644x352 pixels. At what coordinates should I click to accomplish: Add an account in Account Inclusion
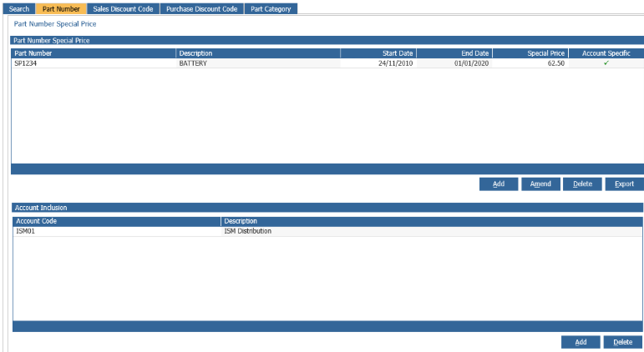pyautogui.click(x=581, y=342)
